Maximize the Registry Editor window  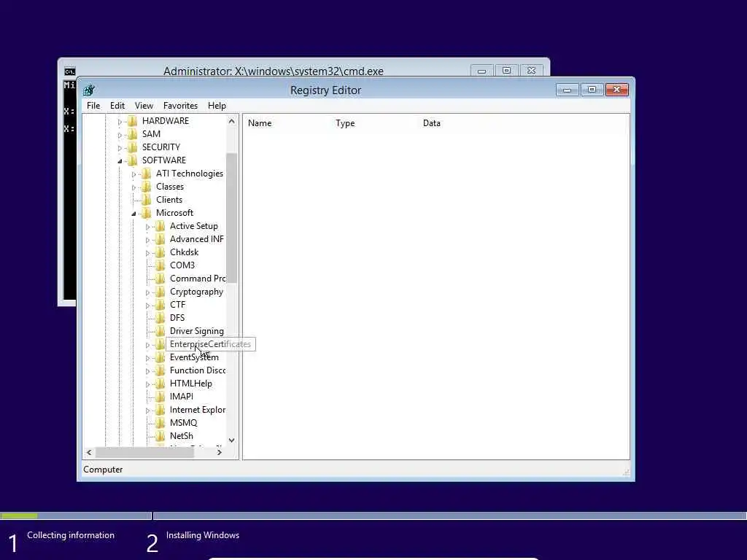click(592, 90)
